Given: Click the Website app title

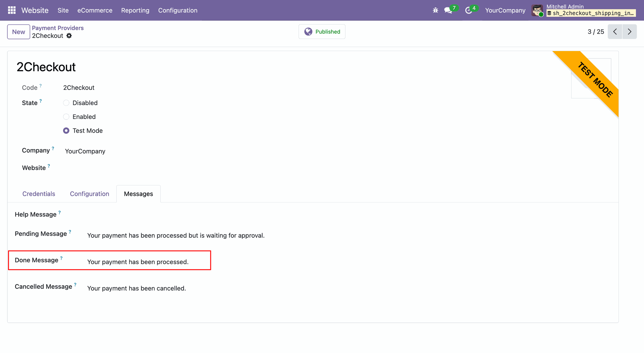Looking at the screenshot, I should pyautogui.click(x=35, y=10).
